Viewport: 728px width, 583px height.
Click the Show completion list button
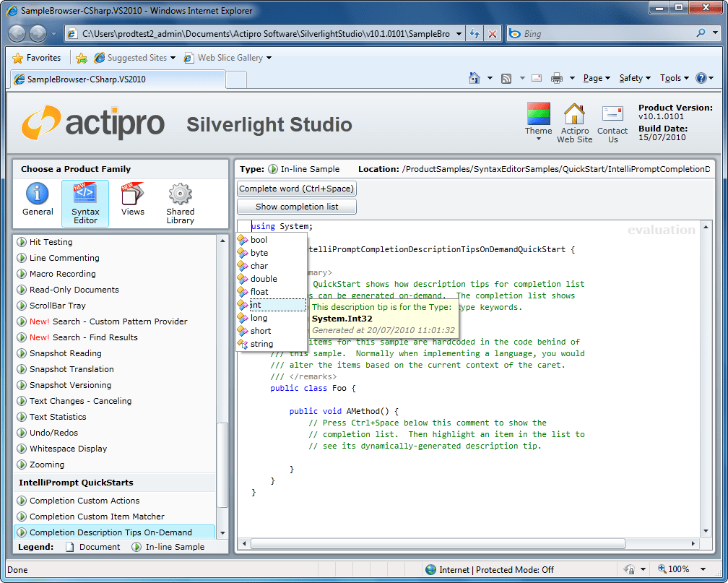pyautogui.click(x=296, y=206)
